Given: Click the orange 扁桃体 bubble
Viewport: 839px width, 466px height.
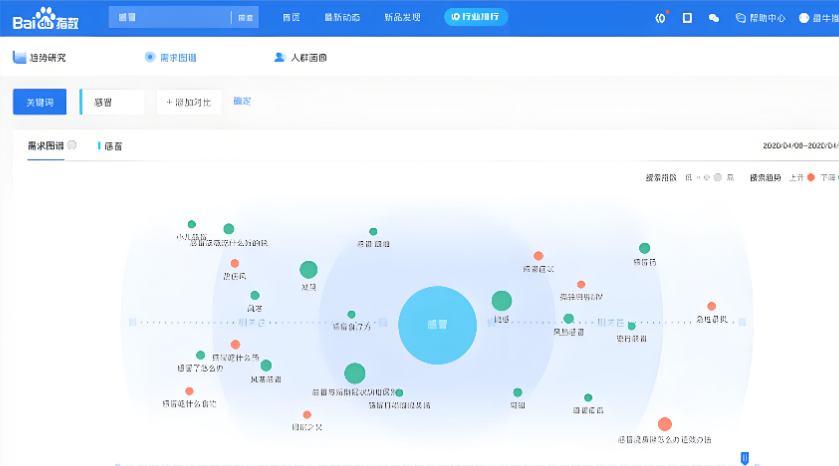Looking at the screenshot, I should click(234, 263).
